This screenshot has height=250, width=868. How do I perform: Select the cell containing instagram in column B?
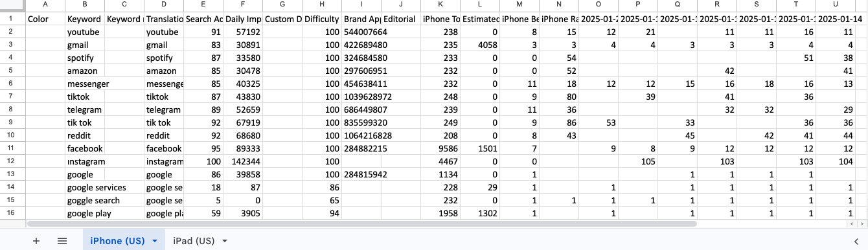pyautogui.click(x=84, y=161)
